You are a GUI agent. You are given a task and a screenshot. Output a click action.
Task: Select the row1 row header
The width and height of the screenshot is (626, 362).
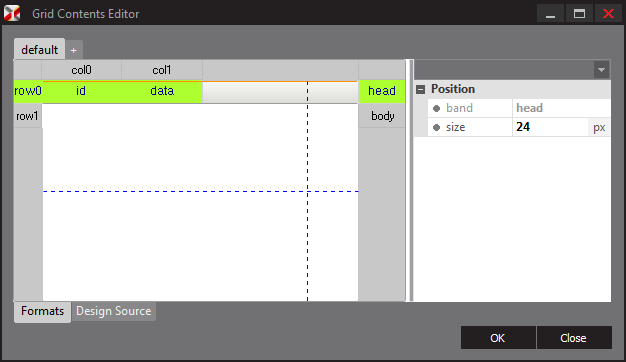(x=28, y=116)
